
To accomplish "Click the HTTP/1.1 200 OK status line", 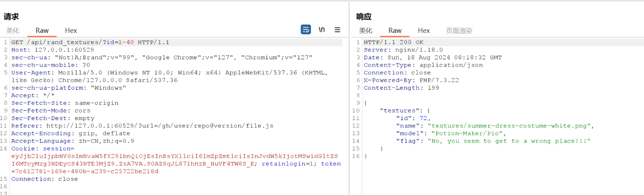I will (393, 42).
